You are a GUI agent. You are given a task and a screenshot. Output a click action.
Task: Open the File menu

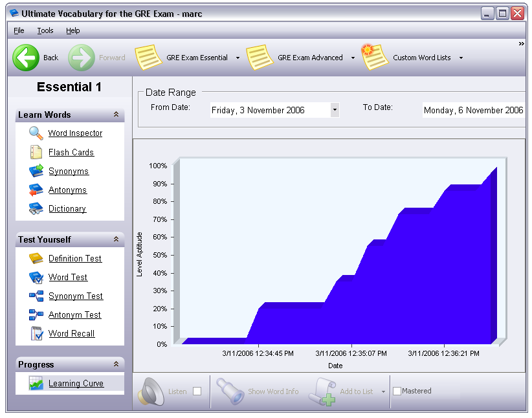click(19, 30)
